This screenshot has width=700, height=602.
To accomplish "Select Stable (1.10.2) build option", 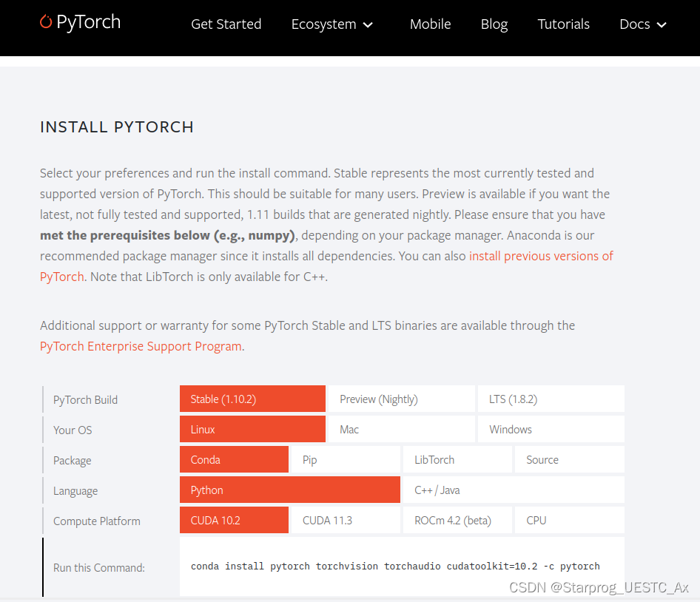I will [x=252, y=399].
